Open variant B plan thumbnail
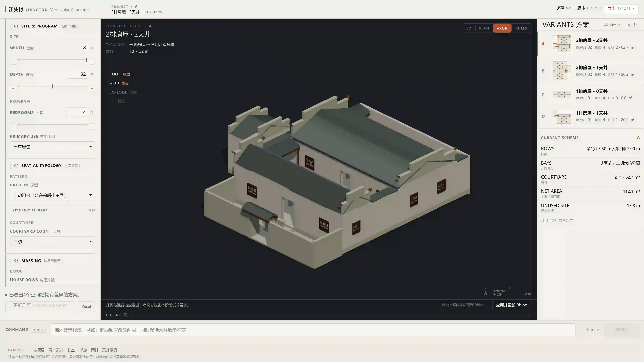This screenshot has width=644, height=362. click(562, 71)
